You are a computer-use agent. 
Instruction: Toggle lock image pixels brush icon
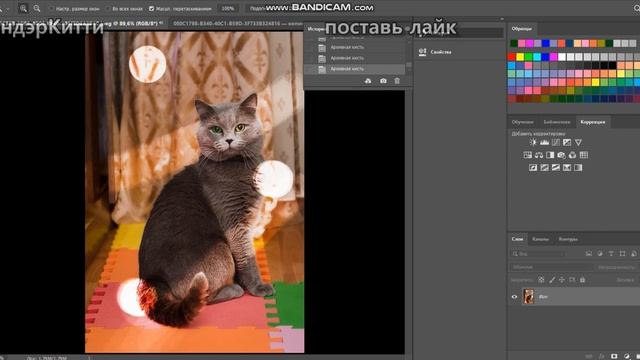point(552,280)
